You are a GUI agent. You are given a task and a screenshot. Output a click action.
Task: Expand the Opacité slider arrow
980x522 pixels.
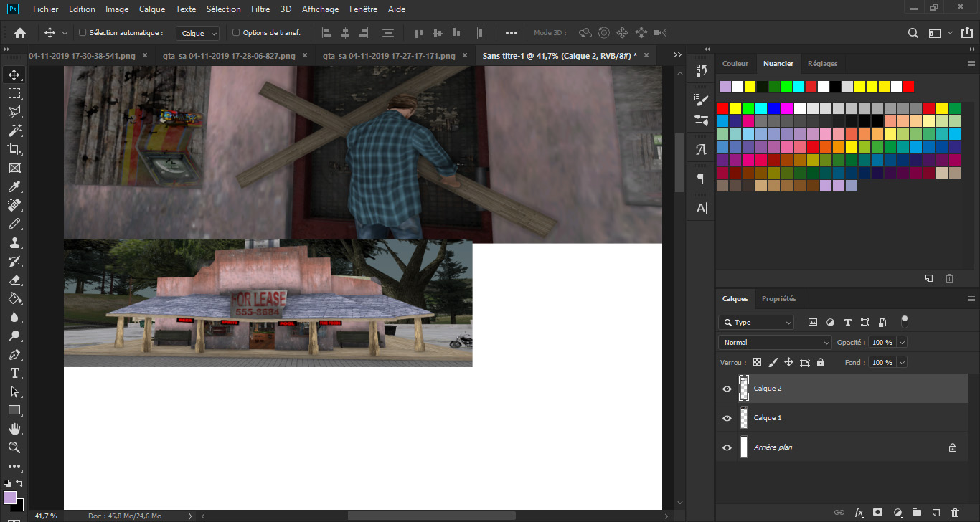[902, 343]
